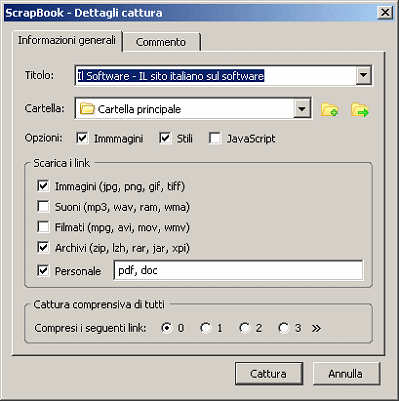Toggle Immagini (jpg, png, gif, tiff) checkbox

pyautogui.click(x=43, y=186)
